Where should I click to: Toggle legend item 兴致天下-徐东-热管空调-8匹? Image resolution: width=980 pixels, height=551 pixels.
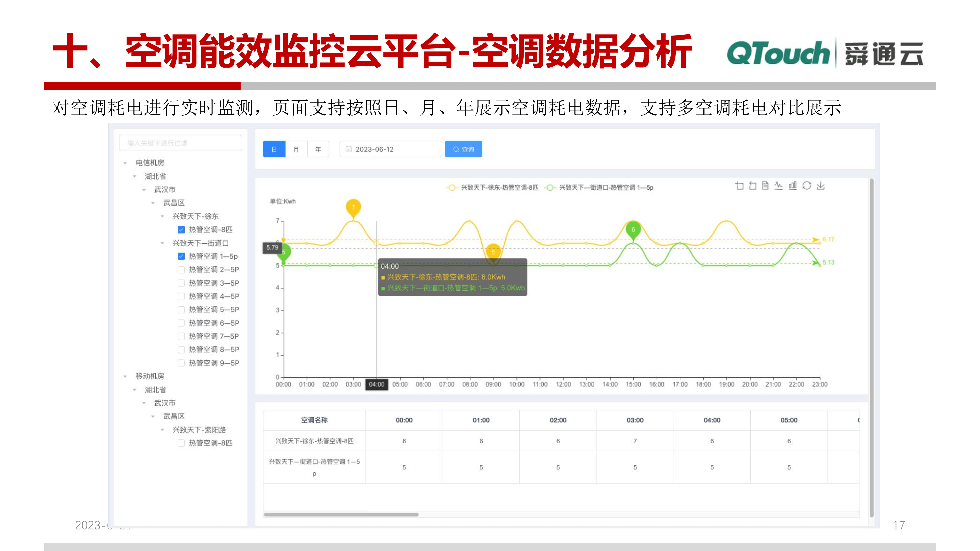495,188
